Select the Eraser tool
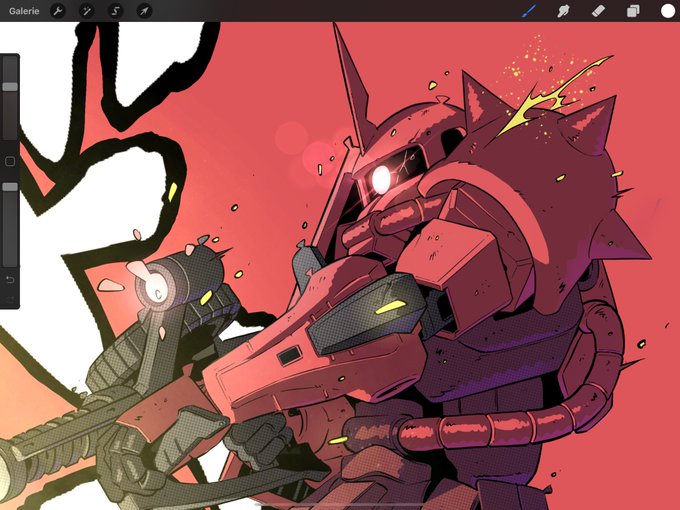The image size is (680, 510). [x=598, y=11]
